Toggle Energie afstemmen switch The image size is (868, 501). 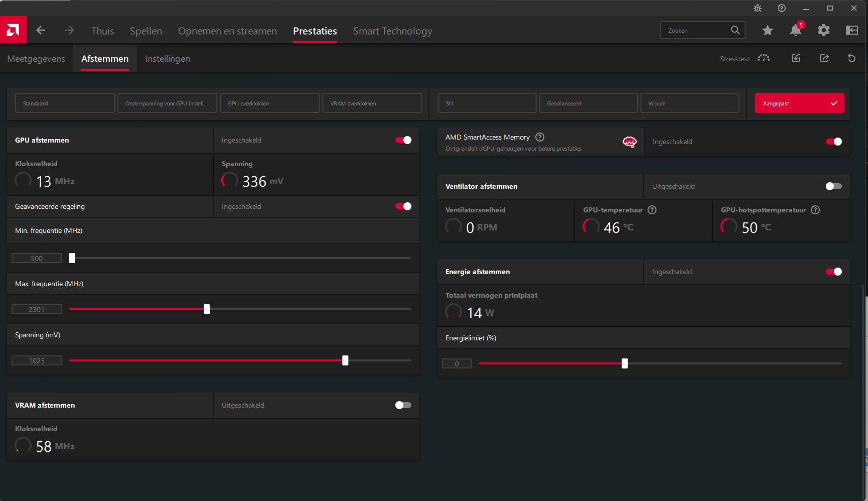click(x=834, y=272)
